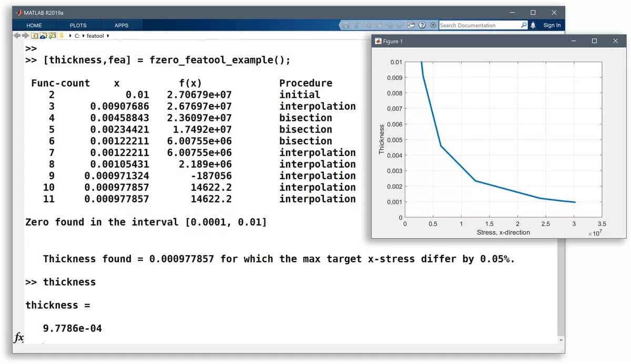631x364 pixels.
Task: Open the notifications bell icon
Action: pyautogui.click(x=533, y=25)
